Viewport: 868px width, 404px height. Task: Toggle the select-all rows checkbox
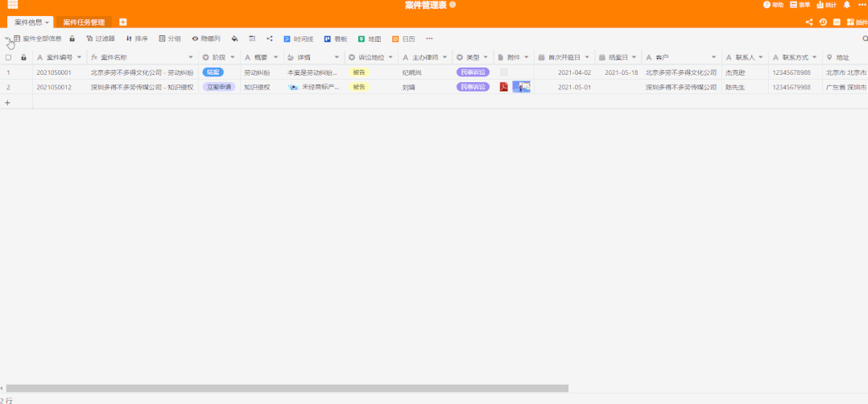tap(8, 57)
